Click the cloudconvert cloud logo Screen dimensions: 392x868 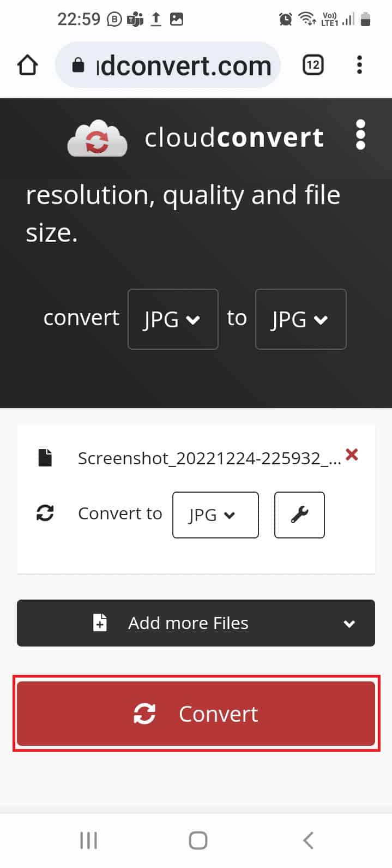coord(97,137)
